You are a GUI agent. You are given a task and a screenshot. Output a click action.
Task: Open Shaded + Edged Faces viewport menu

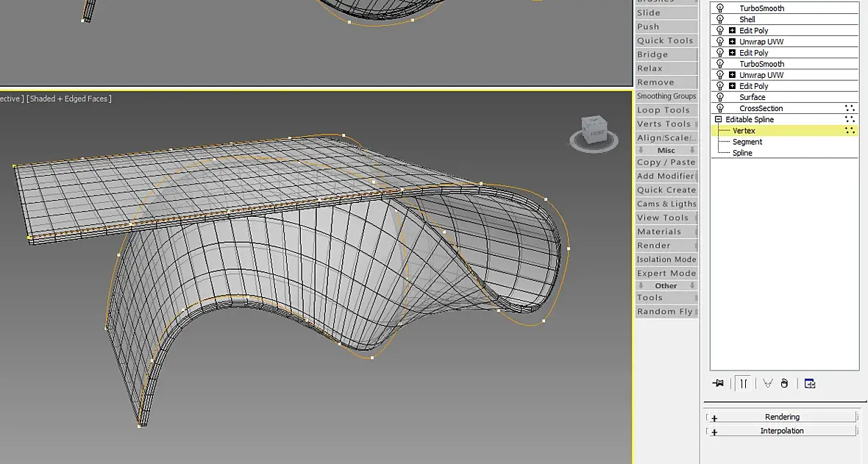point(69,99)
